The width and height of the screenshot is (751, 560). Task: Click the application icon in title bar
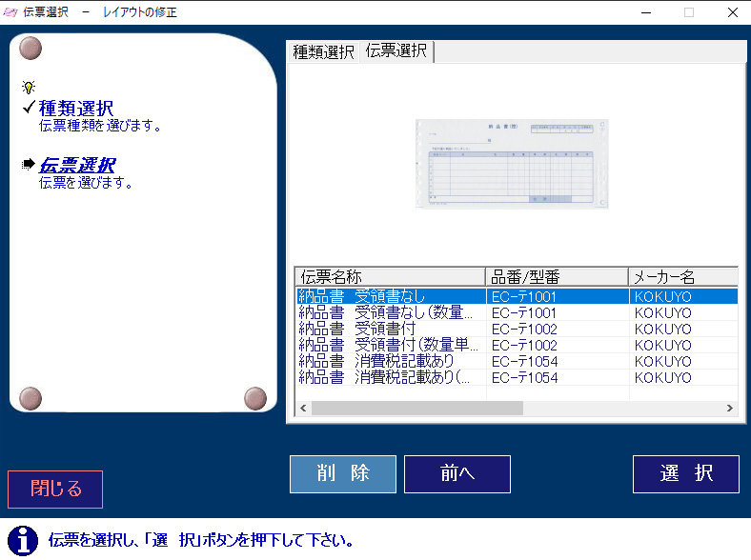[x=11, y=12]
